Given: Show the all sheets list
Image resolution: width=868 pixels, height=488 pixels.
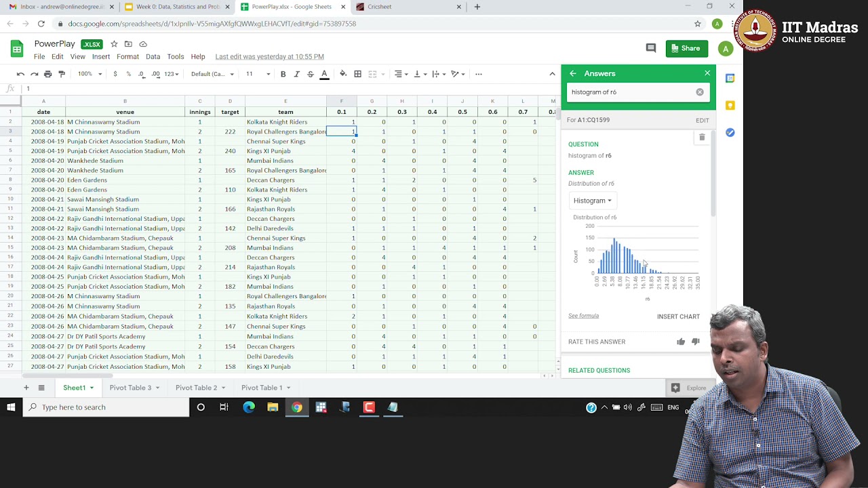Looking at the screenshot, I should click(41, 388).
